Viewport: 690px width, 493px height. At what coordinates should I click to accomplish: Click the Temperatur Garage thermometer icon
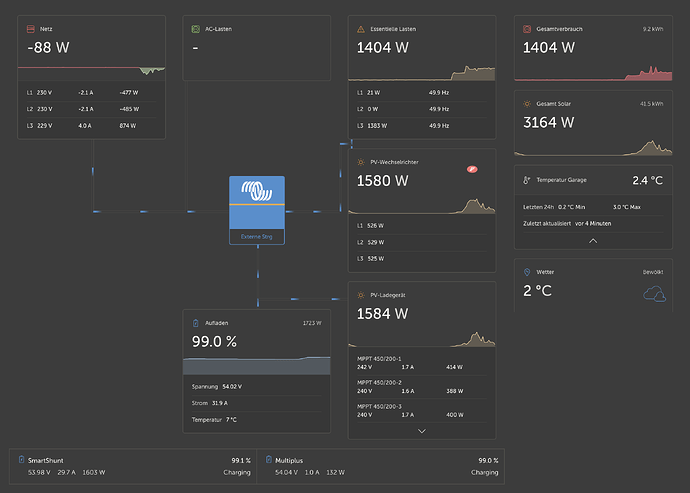pos(527,180)
